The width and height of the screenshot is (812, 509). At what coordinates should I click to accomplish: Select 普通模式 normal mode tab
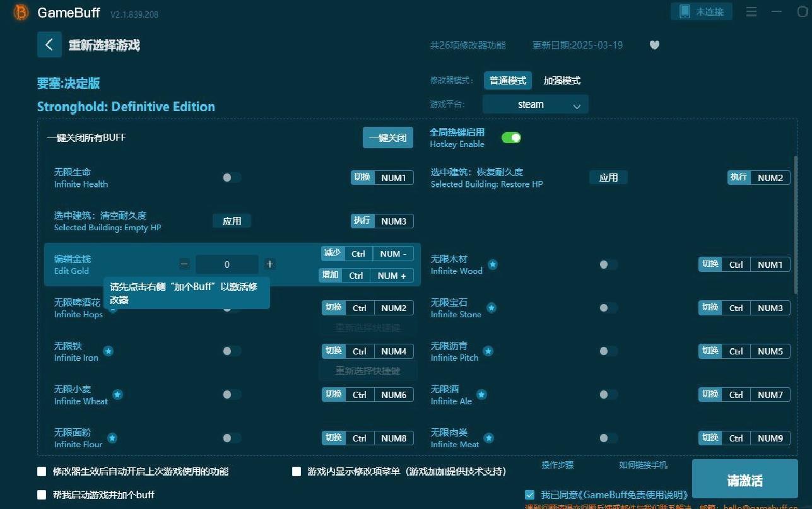tap(508, 81)
